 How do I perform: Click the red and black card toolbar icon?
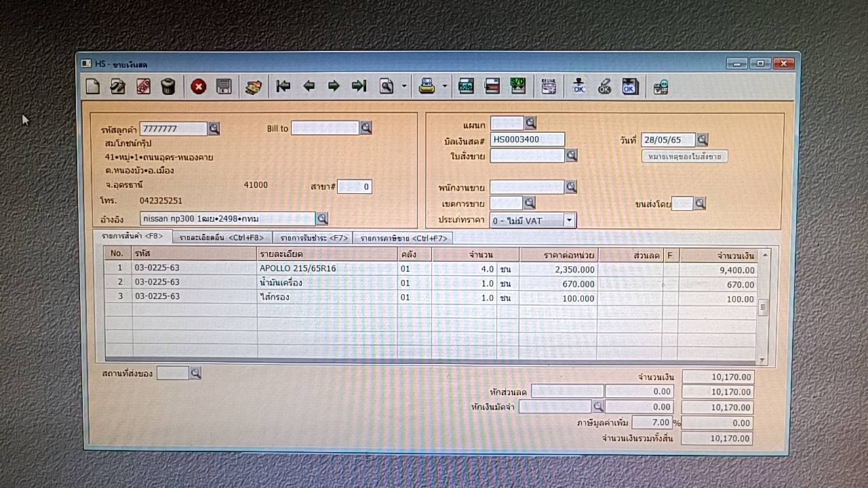pos(492,86)
